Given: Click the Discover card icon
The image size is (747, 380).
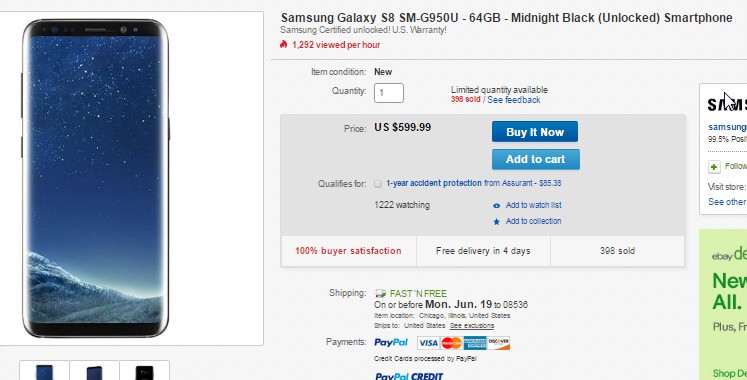Looking at the screenshot, I should pyautogui.click(x=498, y=343).
